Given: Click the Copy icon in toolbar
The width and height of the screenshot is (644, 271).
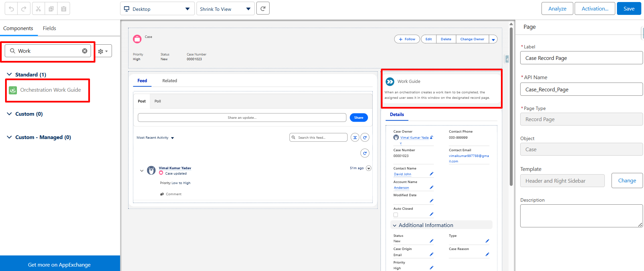Looking at the screenshot, I should 51,8.
